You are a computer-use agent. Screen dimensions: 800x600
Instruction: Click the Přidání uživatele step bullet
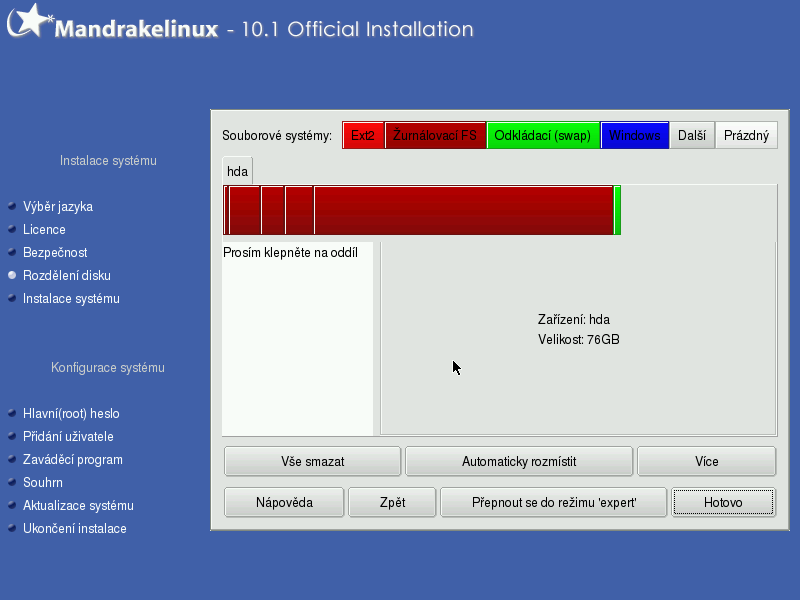tap(12, 436)
